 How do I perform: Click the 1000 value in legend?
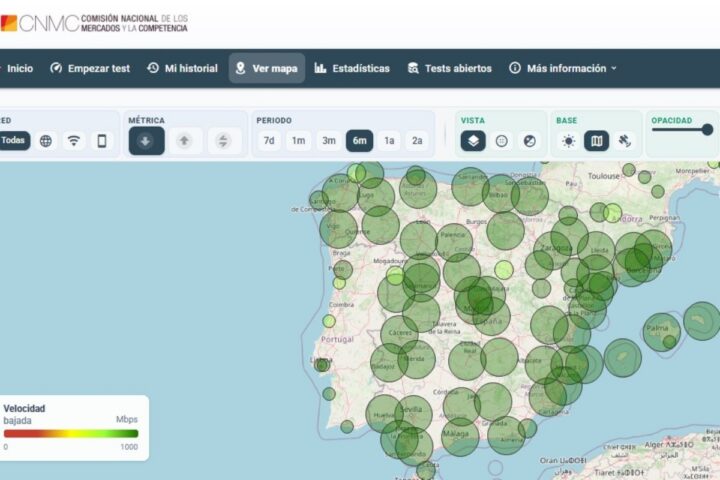[129, 447]
